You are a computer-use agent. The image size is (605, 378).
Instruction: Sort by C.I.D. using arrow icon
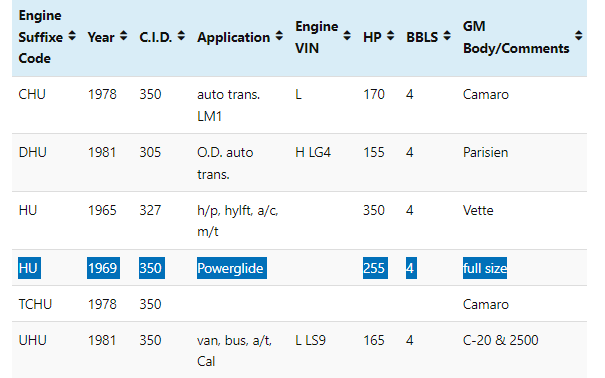tap(181, 36)
